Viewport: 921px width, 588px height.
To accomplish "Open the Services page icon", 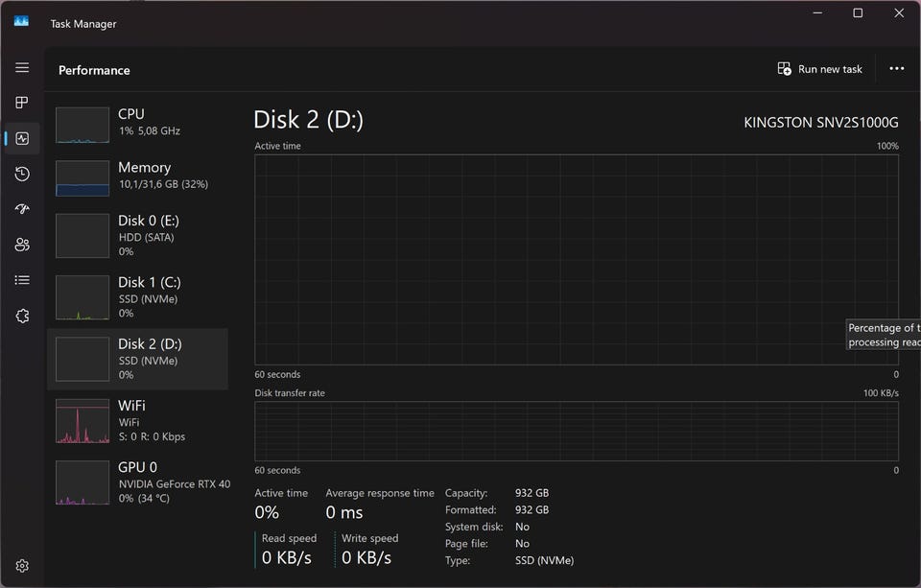I will (x=22, y=316).
